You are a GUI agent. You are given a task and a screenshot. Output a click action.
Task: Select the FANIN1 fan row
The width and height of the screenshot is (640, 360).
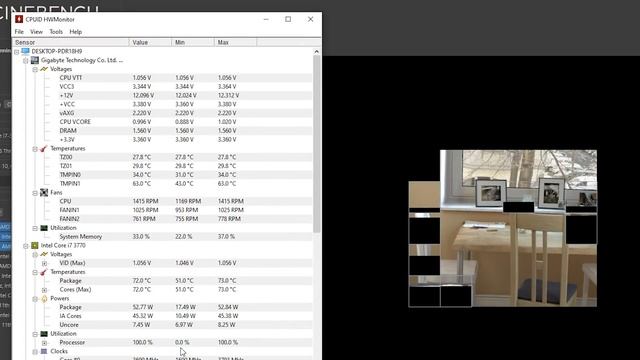pos(162,210)
